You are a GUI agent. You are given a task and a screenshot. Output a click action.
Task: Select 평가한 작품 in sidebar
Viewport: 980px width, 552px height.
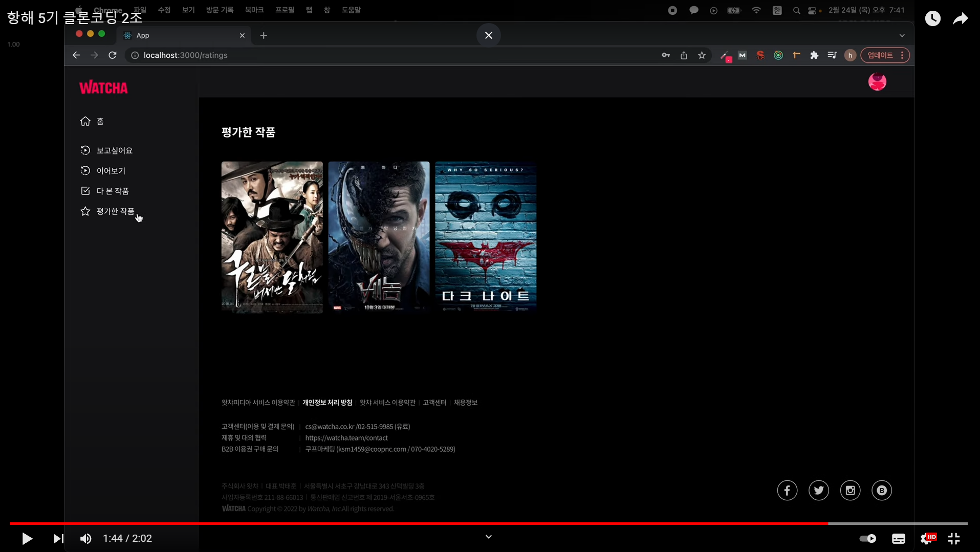[107, 211]
